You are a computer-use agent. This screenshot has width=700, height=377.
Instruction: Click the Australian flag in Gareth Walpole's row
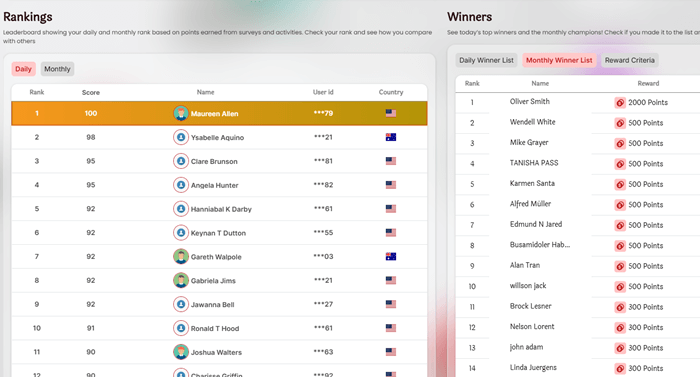coord(391,256)
